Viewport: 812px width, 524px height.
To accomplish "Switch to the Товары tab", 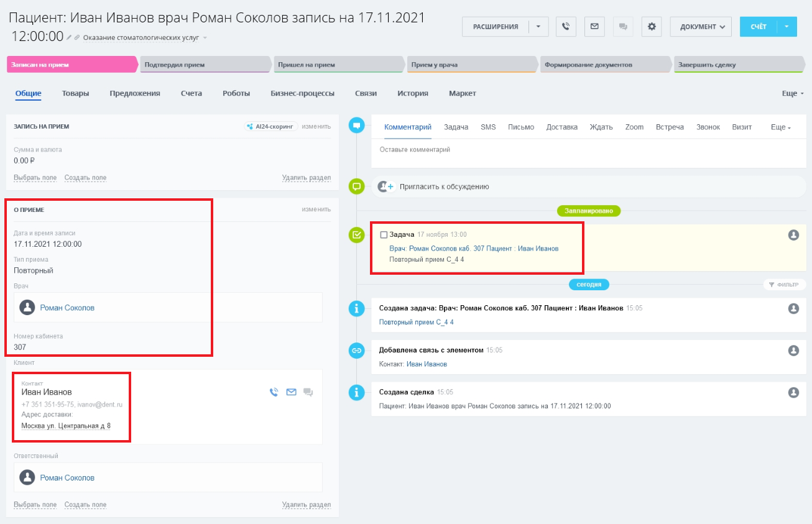I will point(75,93).
